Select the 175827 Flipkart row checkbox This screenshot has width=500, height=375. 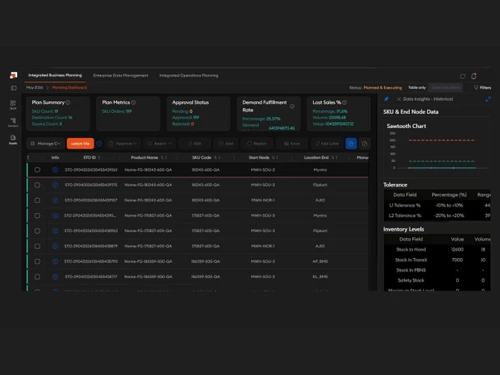(x=37, y=231)
